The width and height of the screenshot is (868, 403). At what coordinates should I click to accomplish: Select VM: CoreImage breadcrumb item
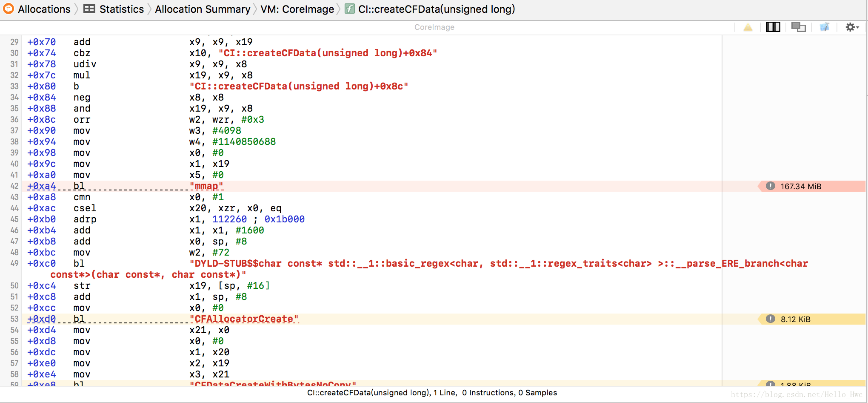click(297, 9)
